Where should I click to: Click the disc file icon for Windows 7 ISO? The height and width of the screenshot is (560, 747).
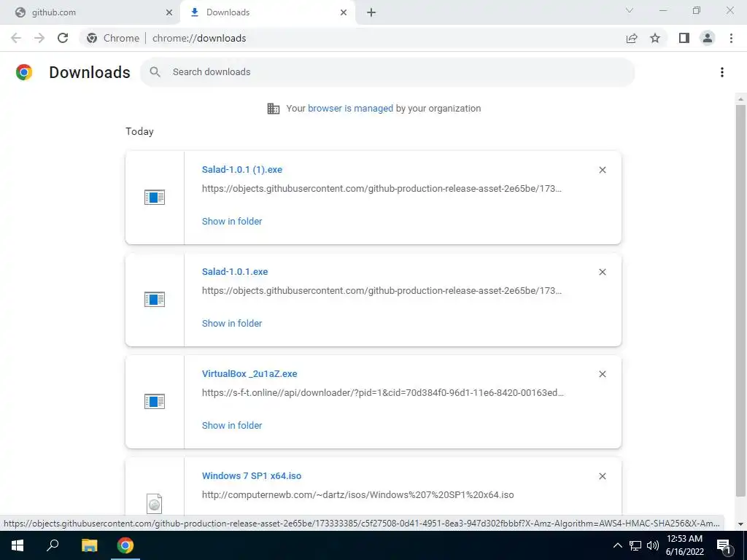[155, 503]
